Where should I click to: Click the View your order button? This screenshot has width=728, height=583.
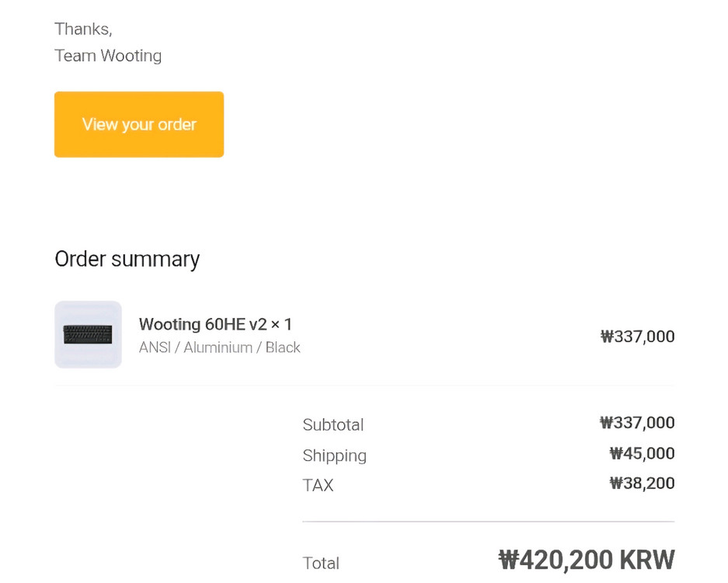point(139,124)
